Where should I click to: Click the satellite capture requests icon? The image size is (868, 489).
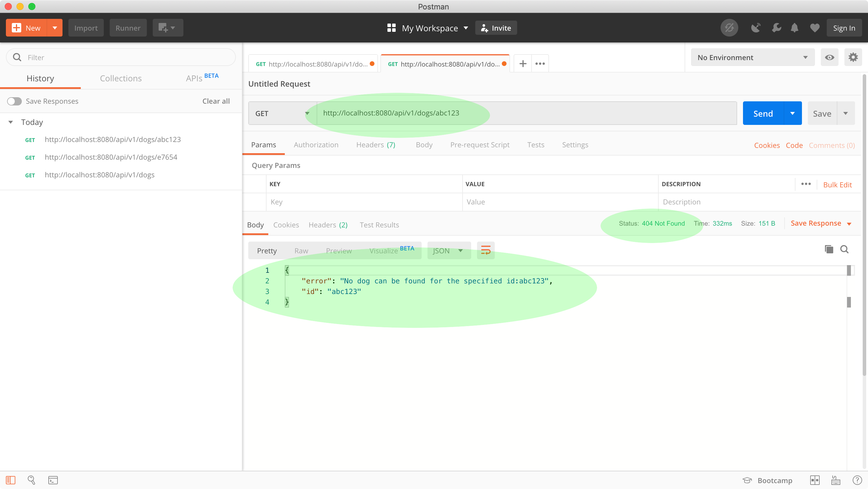(x=756, y=28)
